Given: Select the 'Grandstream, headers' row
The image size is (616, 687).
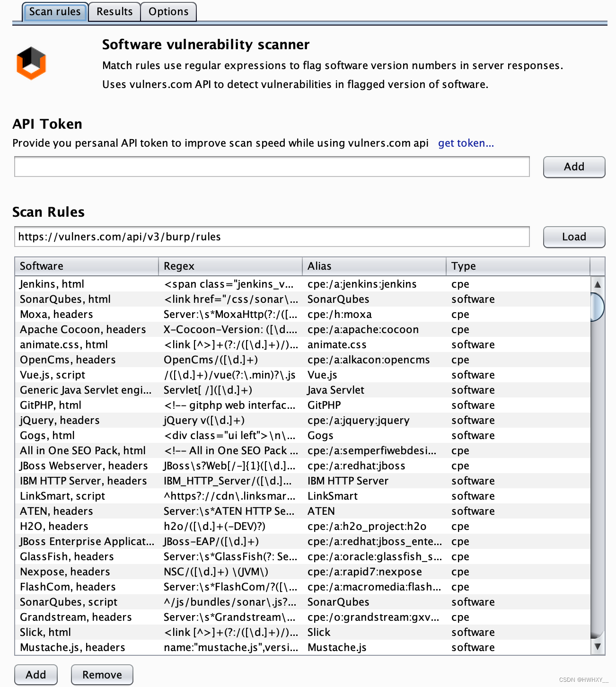Looking at the screenshot, I should pyautogui.click(x=303, y=617).
